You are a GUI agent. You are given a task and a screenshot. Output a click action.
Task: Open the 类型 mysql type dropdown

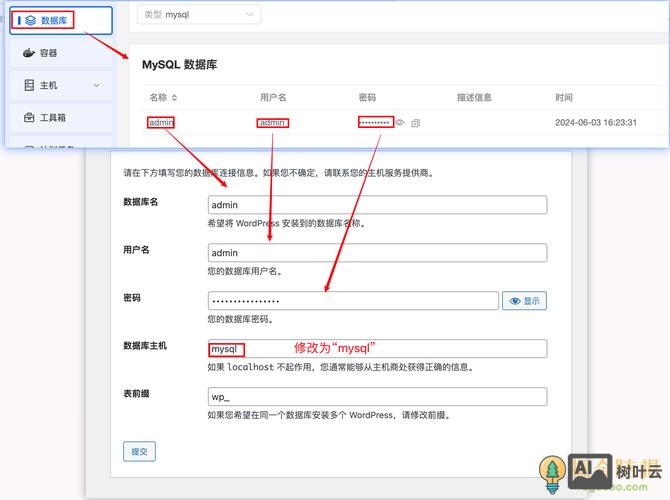pyautogui.click(x=199, y=15)
